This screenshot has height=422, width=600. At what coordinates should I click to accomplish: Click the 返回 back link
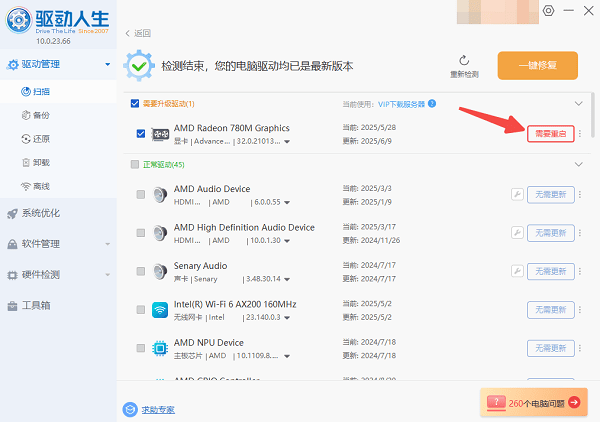click(x=142, y=33)
